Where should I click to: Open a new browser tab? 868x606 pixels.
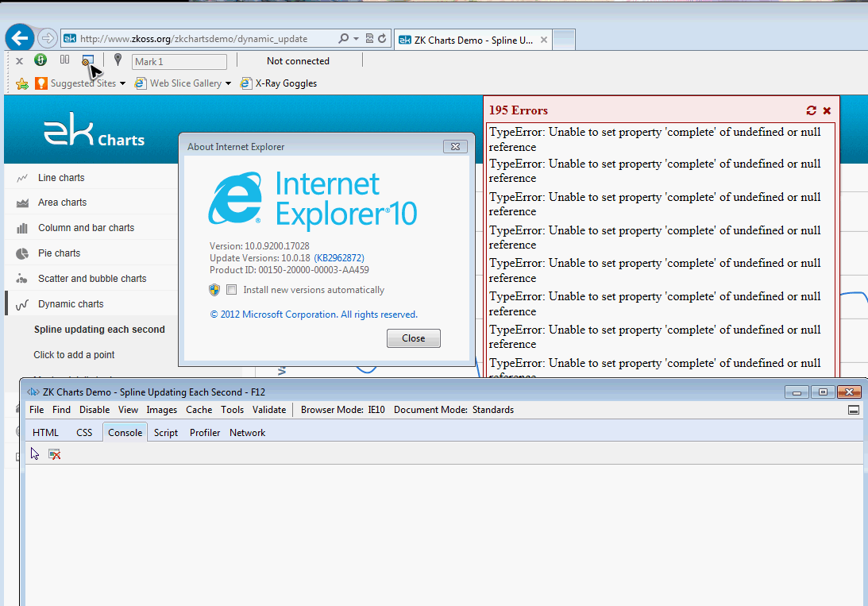(564, 40)
